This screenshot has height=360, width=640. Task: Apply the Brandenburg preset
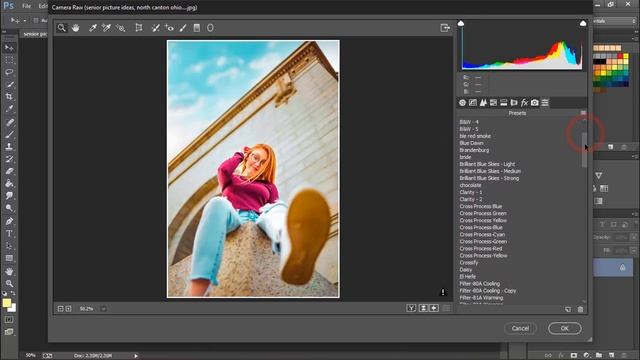point(474,150)
